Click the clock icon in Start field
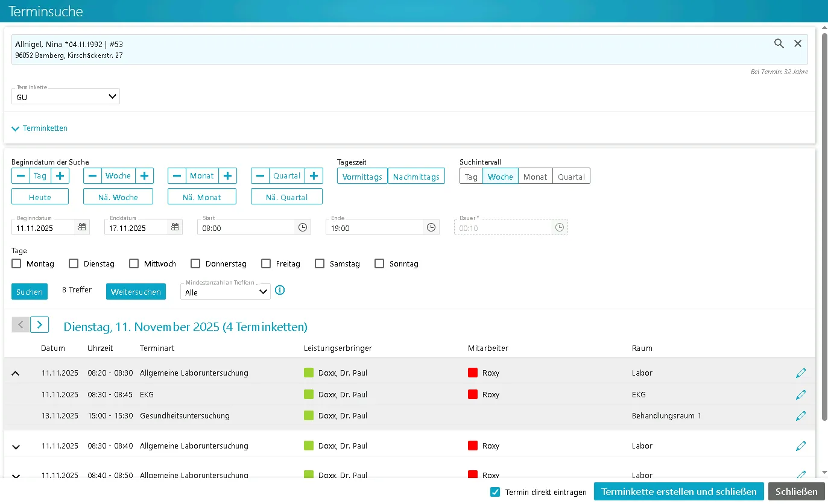The width and height of the screenshot is (828, 504). point(303,227)
